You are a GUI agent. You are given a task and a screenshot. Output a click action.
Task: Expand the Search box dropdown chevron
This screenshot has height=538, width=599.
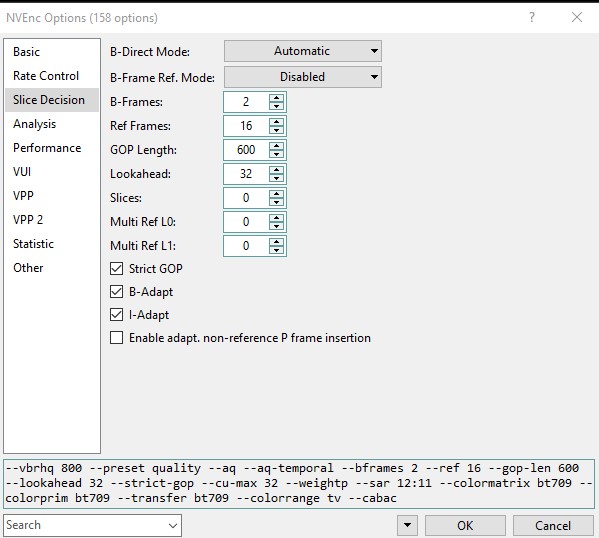(173, 525)
